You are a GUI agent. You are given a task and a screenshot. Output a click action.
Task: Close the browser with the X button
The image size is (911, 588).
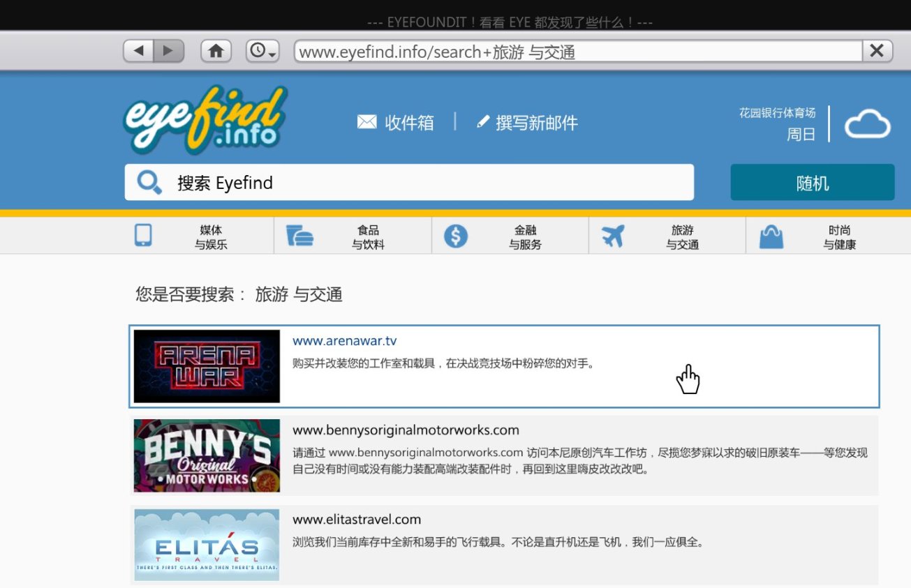tap(877, 51)
